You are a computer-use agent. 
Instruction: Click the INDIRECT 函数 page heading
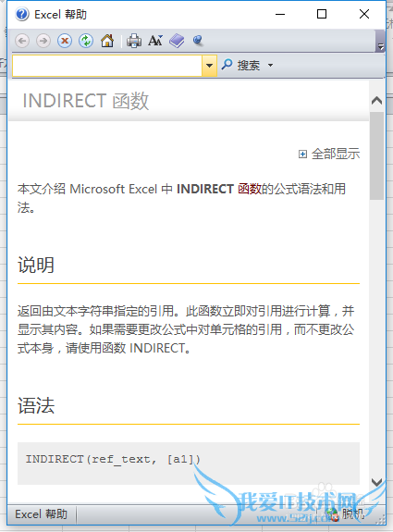coord(86,101)
